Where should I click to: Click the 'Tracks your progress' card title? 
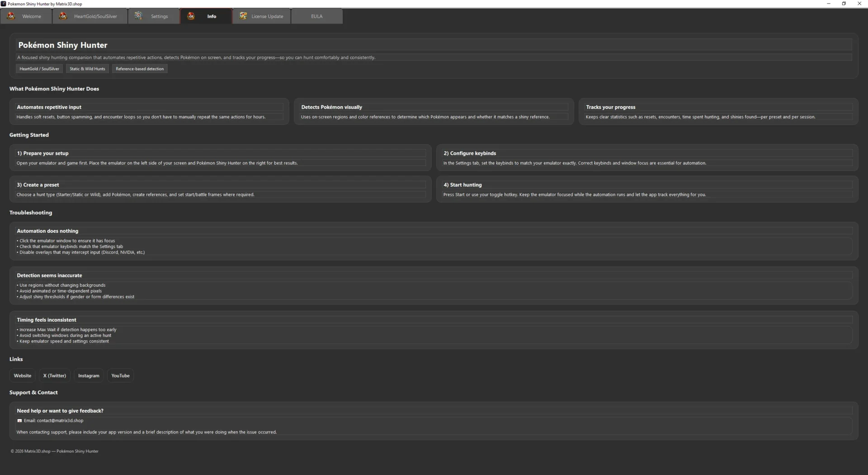coord(611,107)
